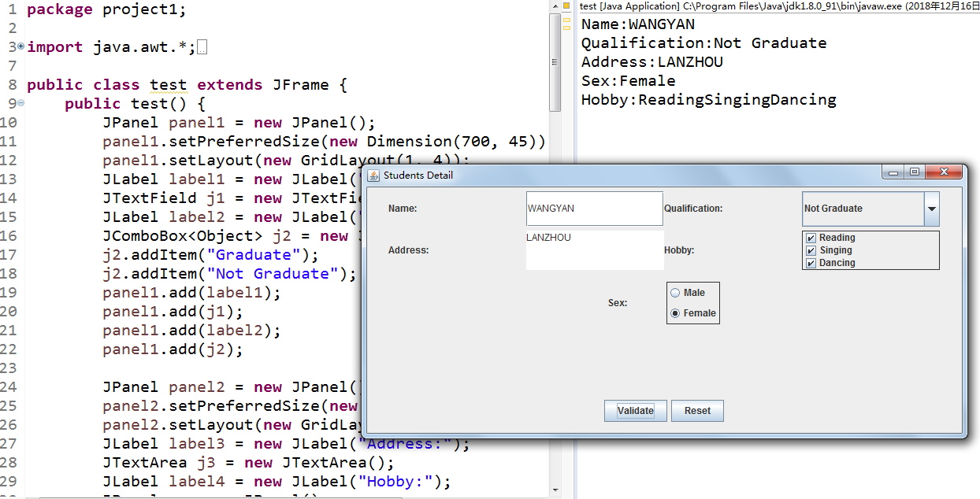Screen dimensions: 980x499
Task: Click the package project1; code line
Action: (x=106, y=10)
